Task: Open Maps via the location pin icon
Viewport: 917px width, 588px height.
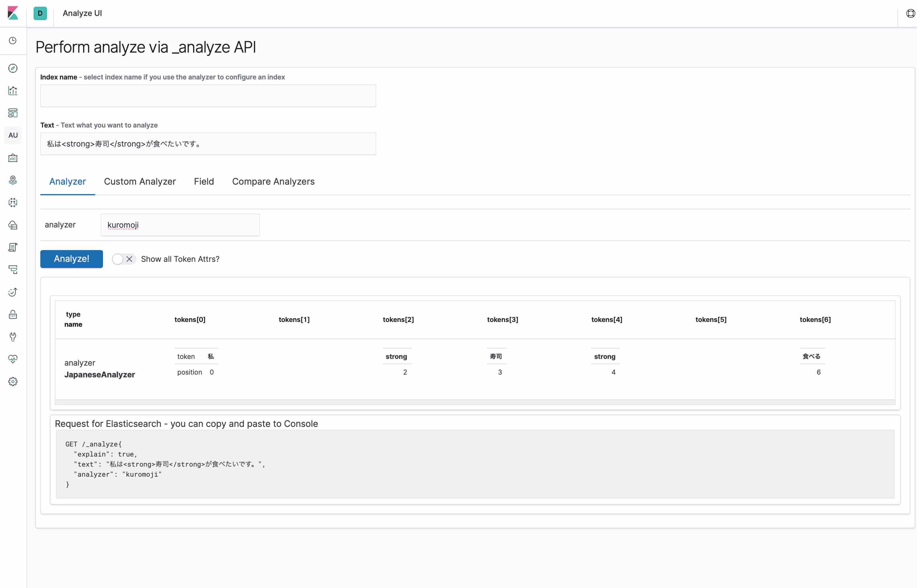Action: (13, 180)
